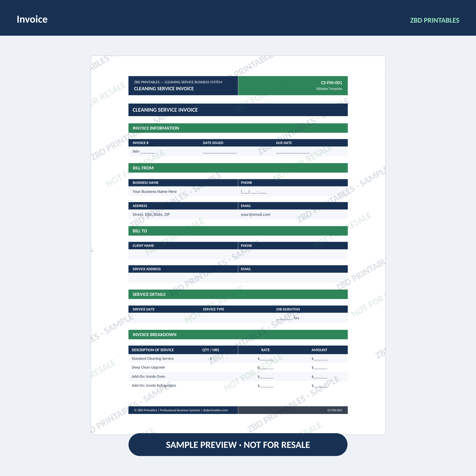476x476 pixels.
Task: Click the AMOUNT column header
Action: (319, 350)
